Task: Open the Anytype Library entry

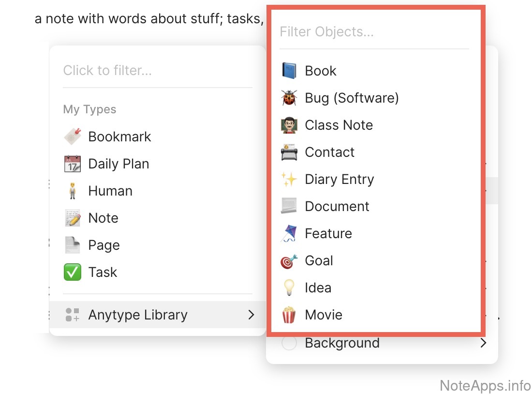Action: click(x=138, y=315)
